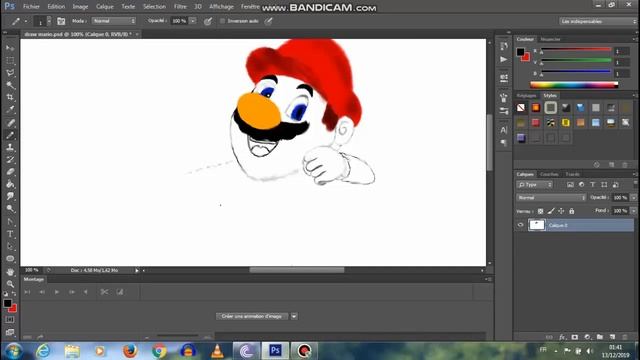
Task: Select the Rectangular Marquee tool
Action: [x=10, y=60]
